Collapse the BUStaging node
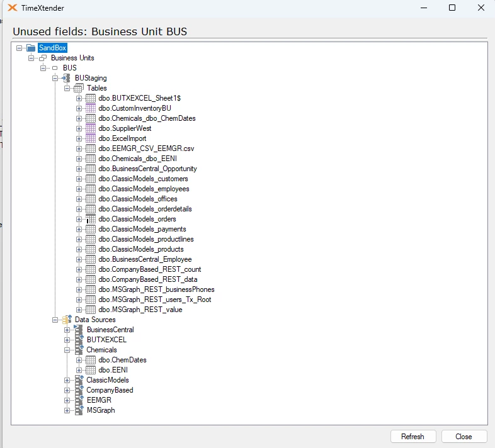The height and width of the screenshot is (448, 495). [x=55, y=78]
